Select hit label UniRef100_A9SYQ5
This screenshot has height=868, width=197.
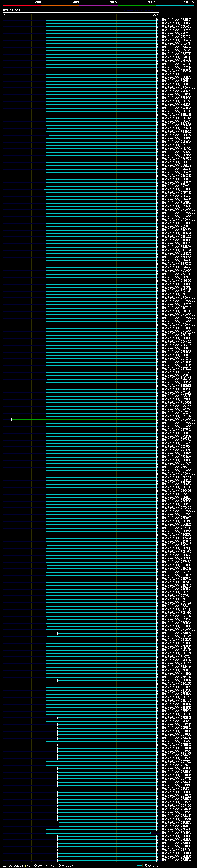pyautogui.click(x=177, y=64)
